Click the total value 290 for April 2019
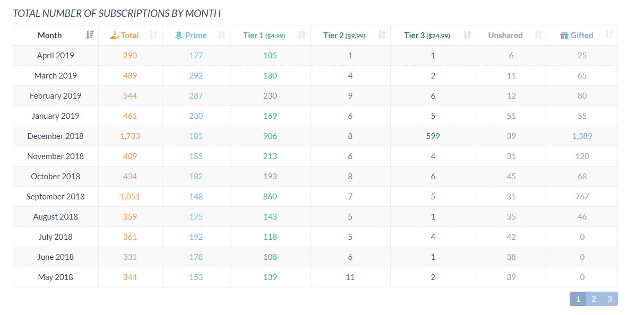Screen dimensions: 644x315 click(x=130, y=55)
